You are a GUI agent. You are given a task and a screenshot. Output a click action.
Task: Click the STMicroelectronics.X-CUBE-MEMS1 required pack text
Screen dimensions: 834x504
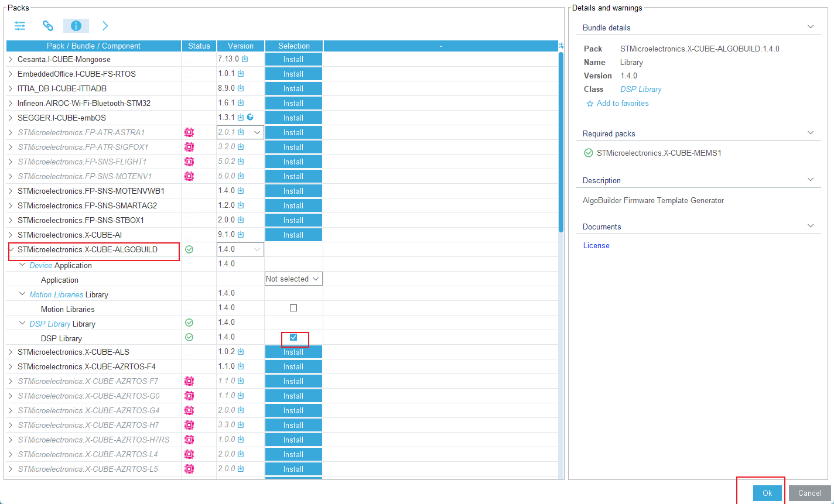coord(659,153)
